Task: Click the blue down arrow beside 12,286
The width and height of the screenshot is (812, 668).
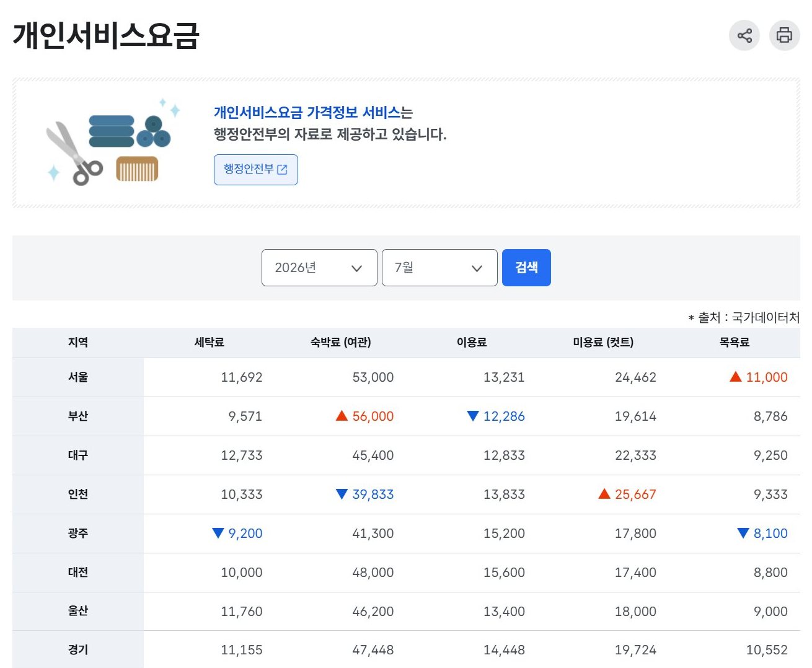Action: click(x=473, y=416)
